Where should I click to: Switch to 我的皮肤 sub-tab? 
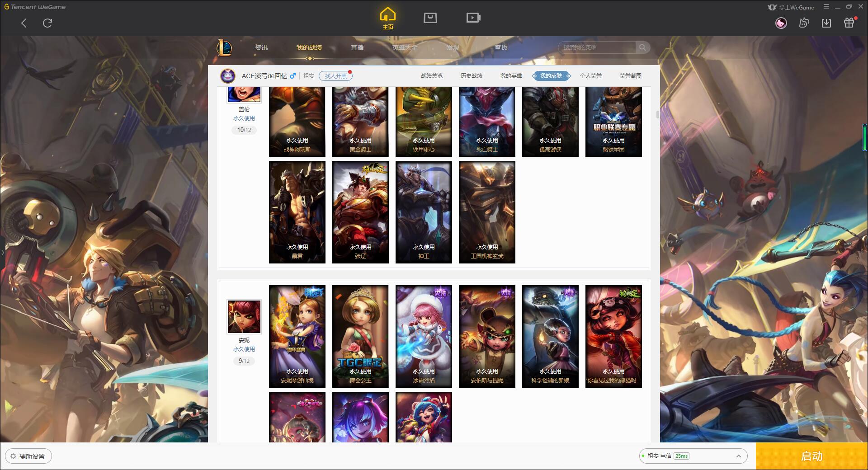point(551,76)
